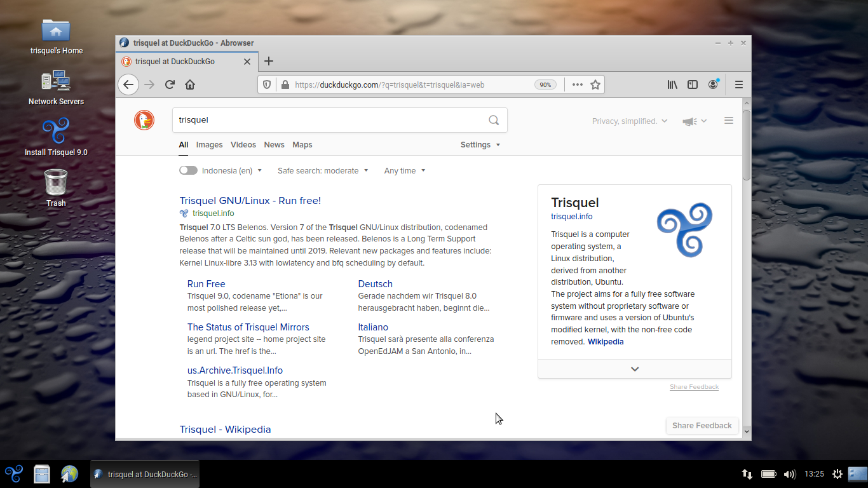Open the Any time filter dropdown
Screen dimensions: 868x488
pyautogui.click(x=405, y=171)
